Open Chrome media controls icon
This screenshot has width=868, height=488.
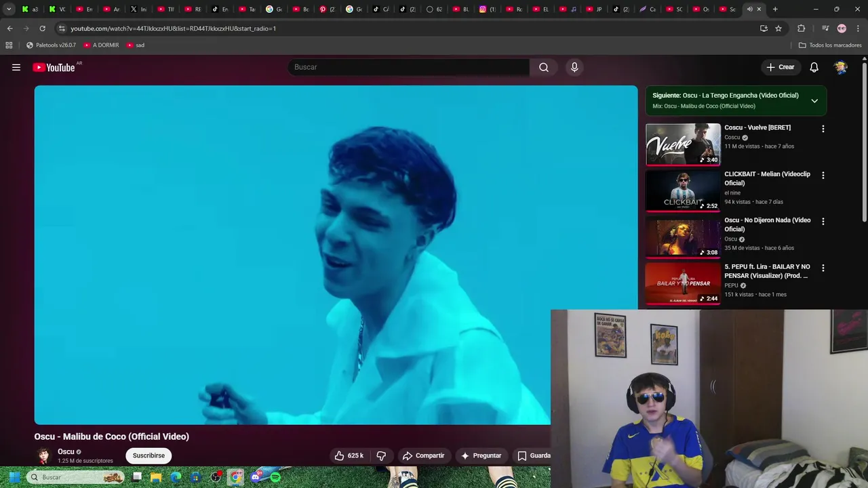[x=825, y=28]
